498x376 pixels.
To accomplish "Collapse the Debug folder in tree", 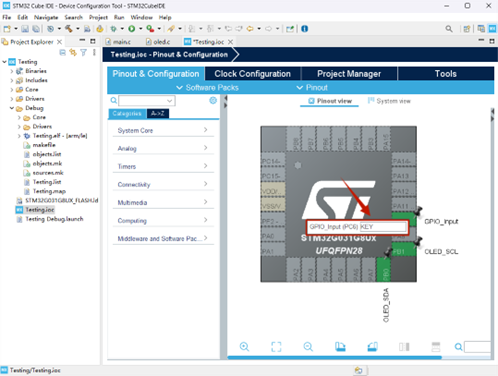I will tap(12, 108).
